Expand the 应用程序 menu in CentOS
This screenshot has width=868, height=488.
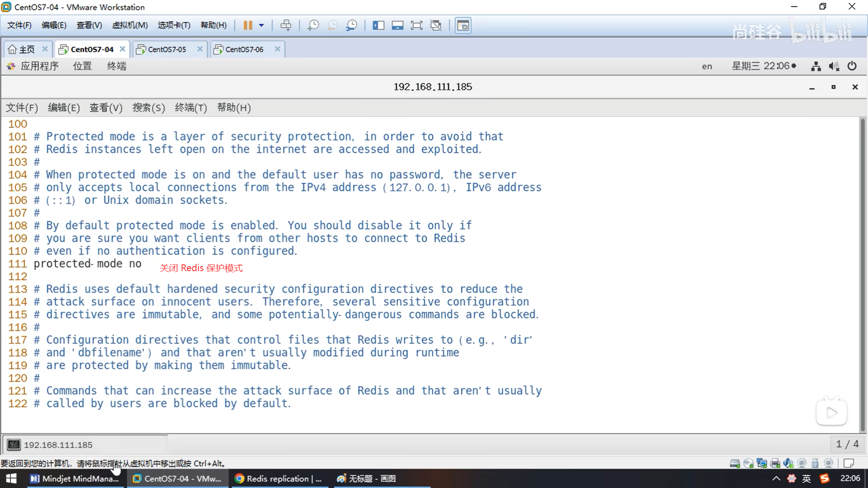(x=39, y=66)
